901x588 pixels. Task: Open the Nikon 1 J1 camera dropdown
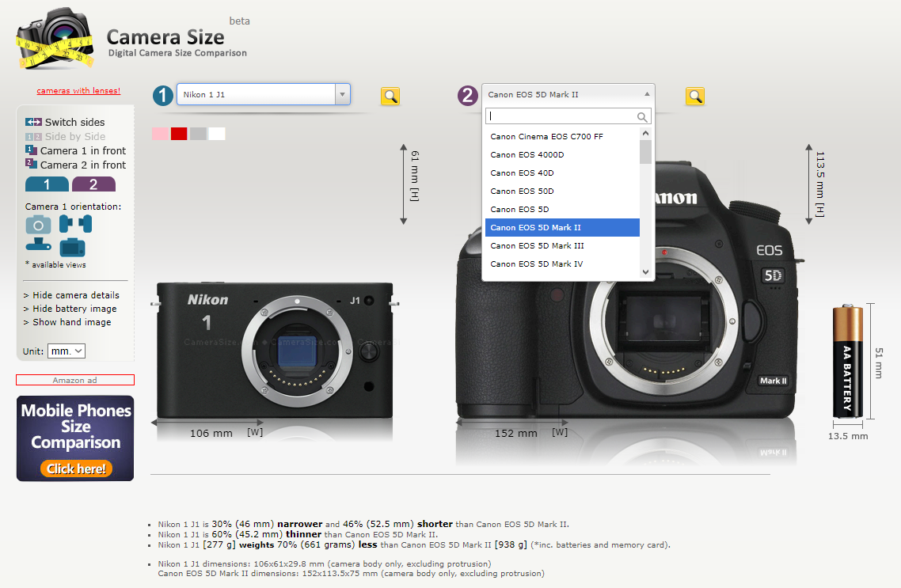263,95
